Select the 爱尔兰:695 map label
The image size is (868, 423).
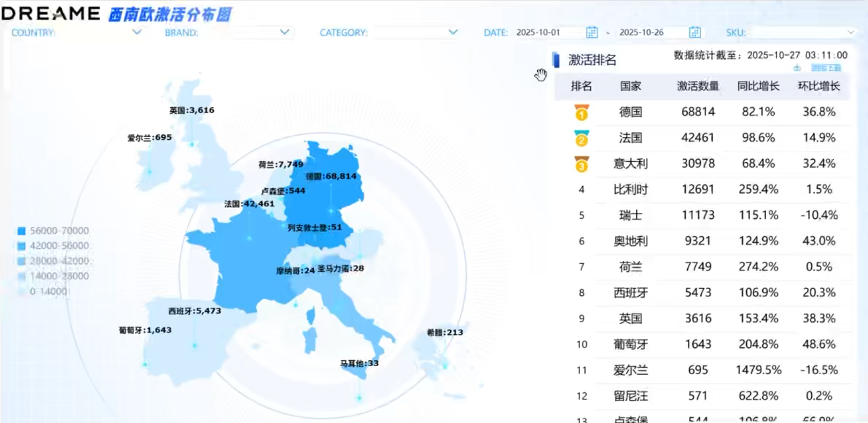(150, 138)
